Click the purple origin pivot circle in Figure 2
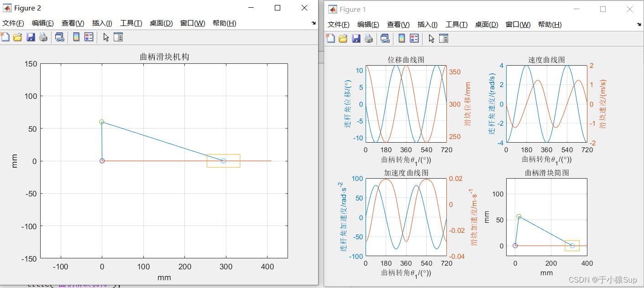Viewport: 644px width, 288px height. click(x=102, y=161)
